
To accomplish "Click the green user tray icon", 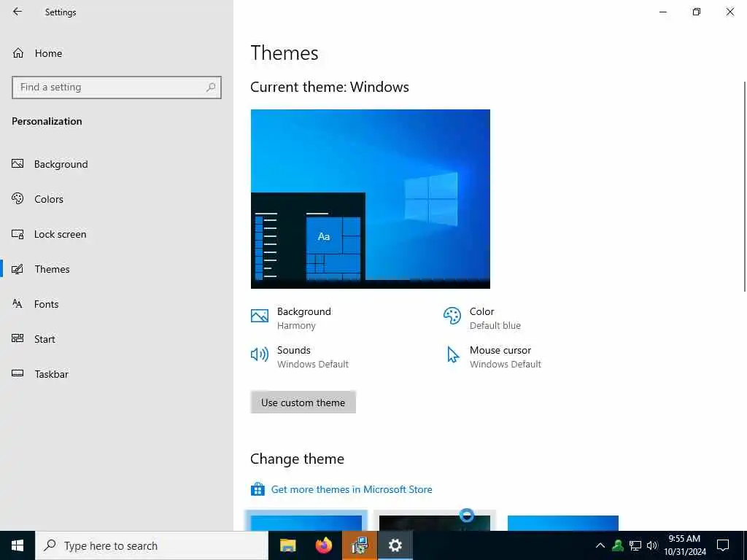I will coord(618,545).
